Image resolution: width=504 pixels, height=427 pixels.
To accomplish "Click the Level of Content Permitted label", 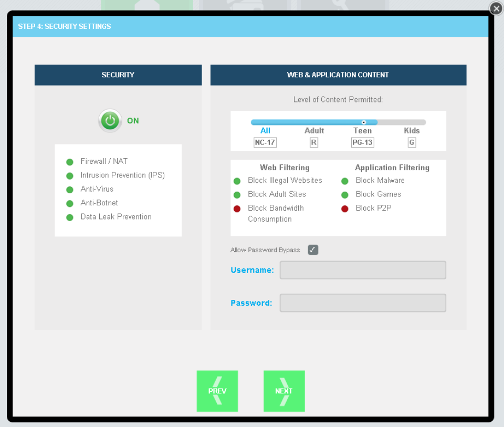I will (338, 99).
